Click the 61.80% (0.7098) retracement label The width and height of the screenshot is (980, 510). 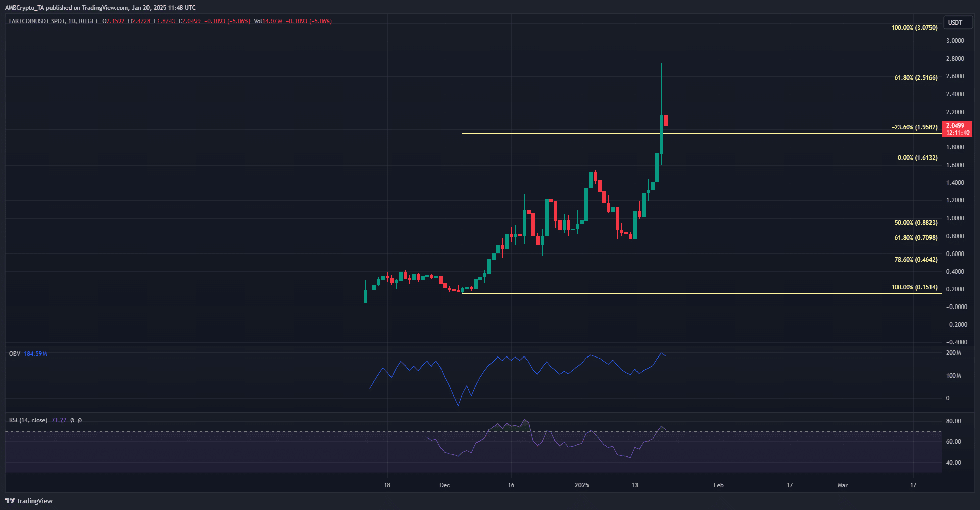(915, 238)
